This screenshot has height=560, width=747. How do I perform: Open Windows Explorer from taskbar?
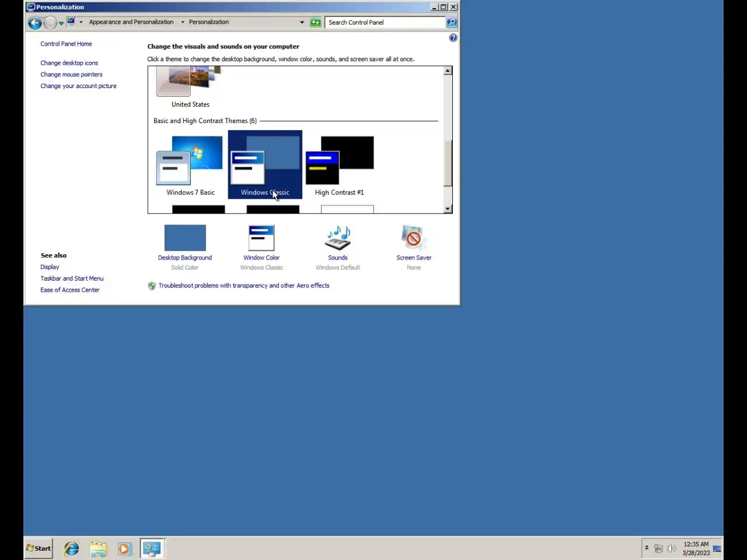coord(99,548)
